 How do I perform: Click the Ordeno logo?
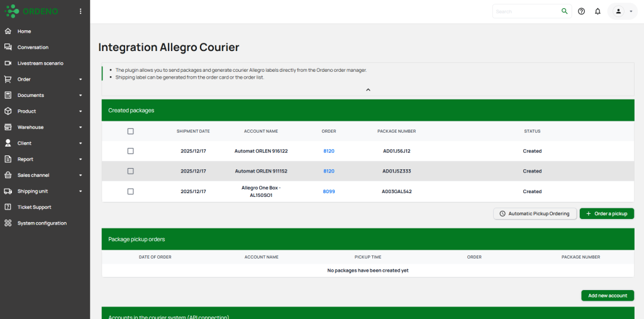pos(31,11)
